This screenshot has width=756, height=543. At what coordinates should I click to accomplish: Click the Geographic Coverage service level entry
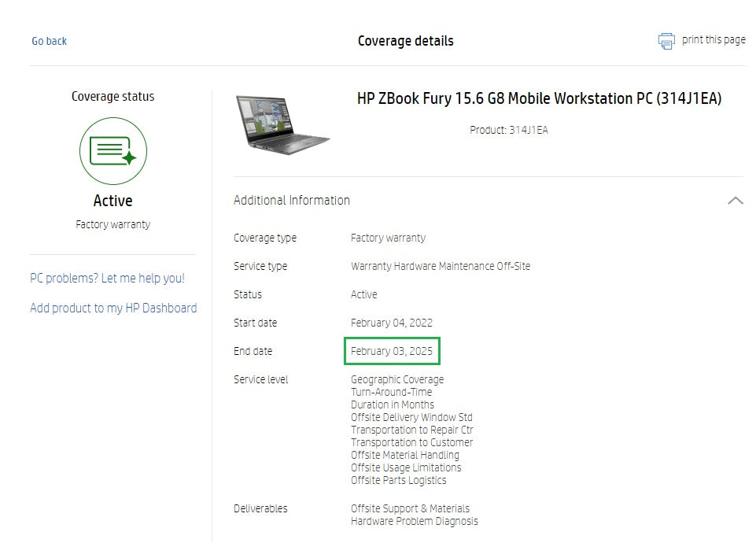click(397, 379)
